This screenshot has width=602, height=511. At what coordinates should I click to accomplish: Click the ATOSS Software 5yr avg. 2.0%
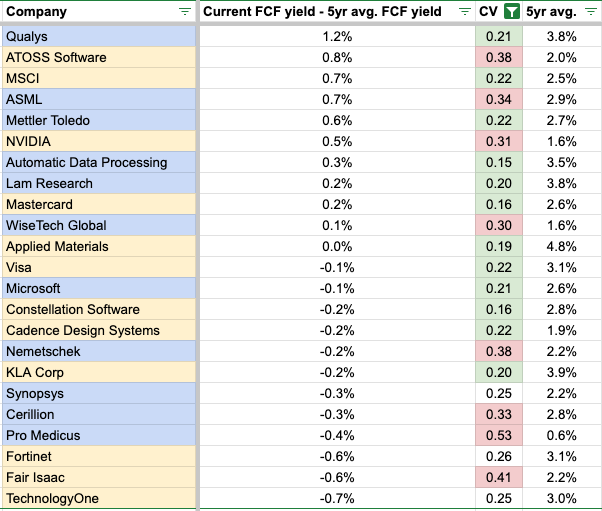(x=562, y=58)
